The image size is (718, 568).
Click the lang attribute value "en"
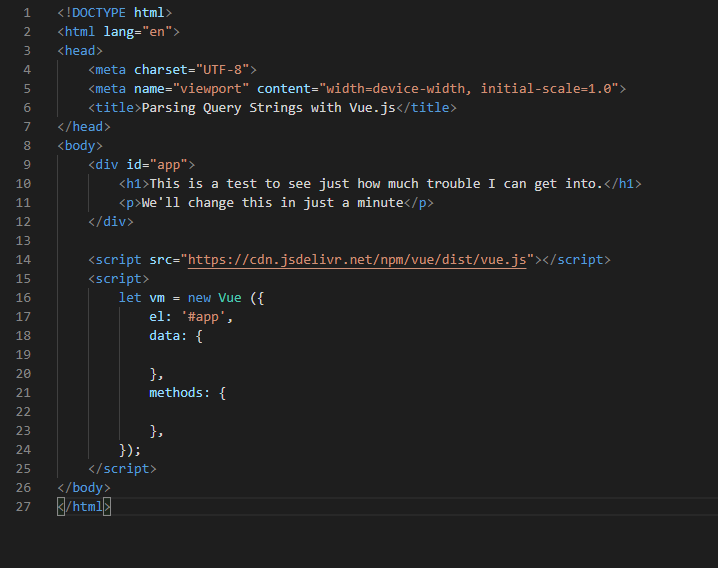pos(157,32)
